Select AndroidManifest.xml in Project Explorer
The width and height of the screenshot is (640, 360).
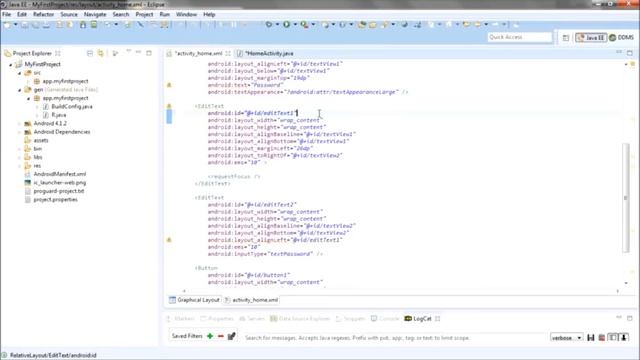[x=60, y=174]
